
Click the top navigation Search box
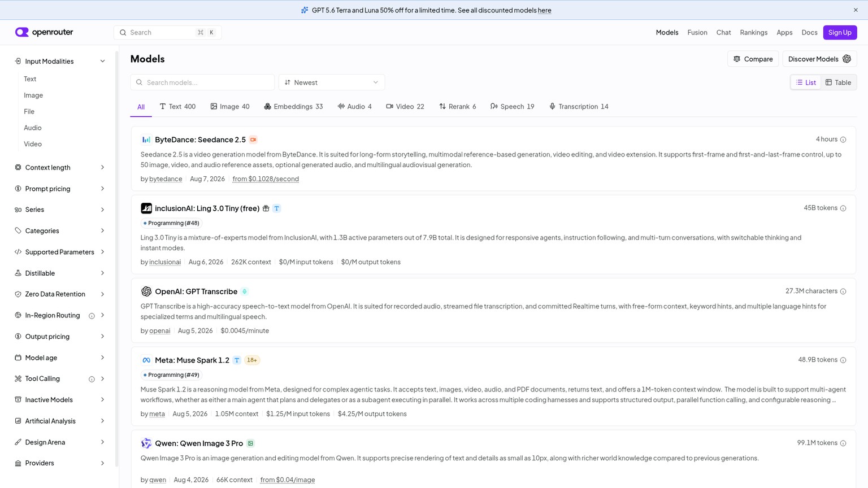pyautogui.click(x=167, y=32)
